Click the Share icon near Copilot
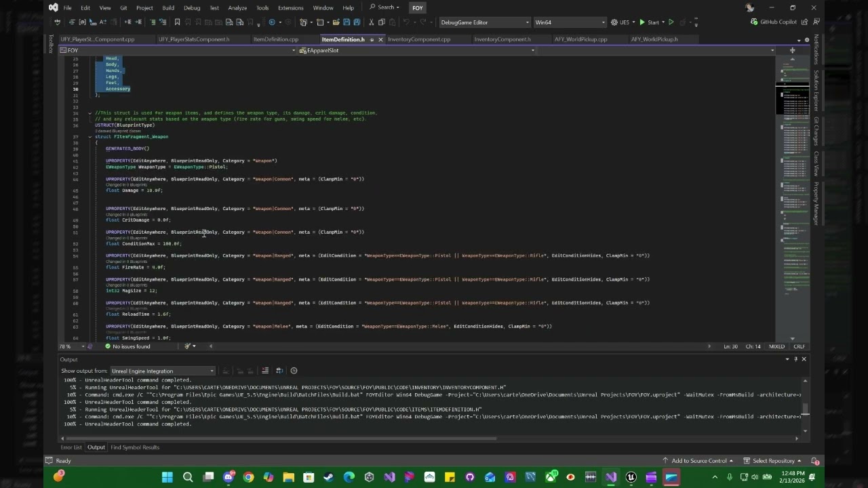 (x=804, y=22)
